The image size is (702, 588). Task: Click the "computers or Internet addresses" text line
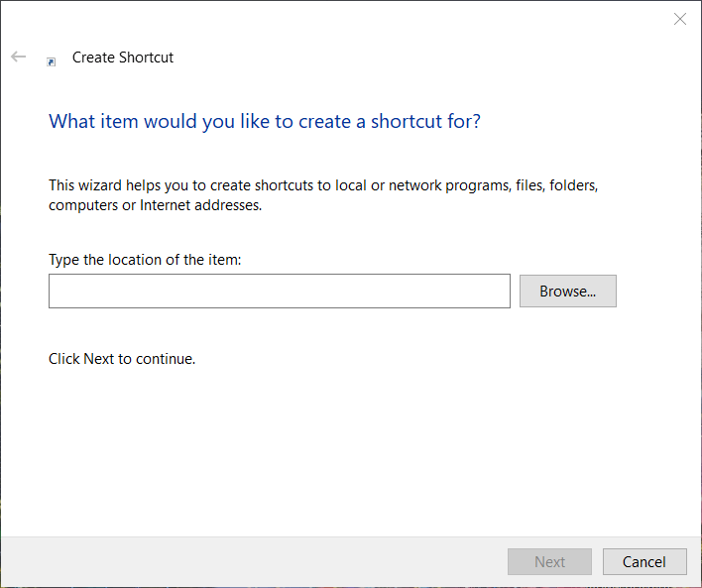tap(155, 205)
